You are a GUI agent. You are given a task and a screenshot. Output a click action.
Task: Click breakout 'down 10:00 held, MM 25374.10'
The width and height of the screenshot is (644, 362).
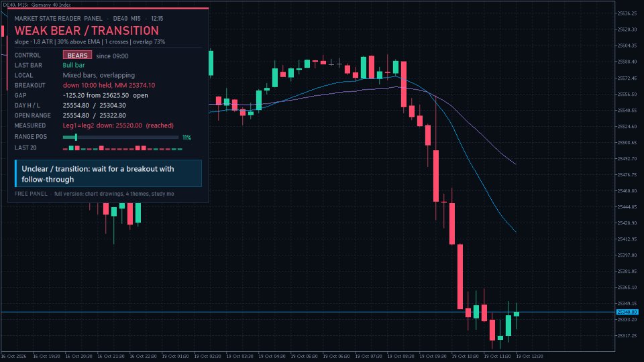click(x=109, y=85)
